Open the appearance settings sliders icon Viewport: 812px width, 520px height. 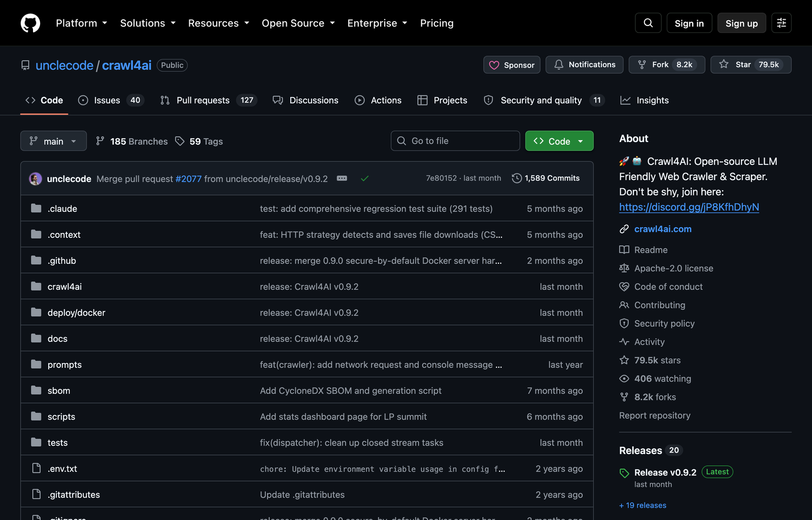click(782, 23)
